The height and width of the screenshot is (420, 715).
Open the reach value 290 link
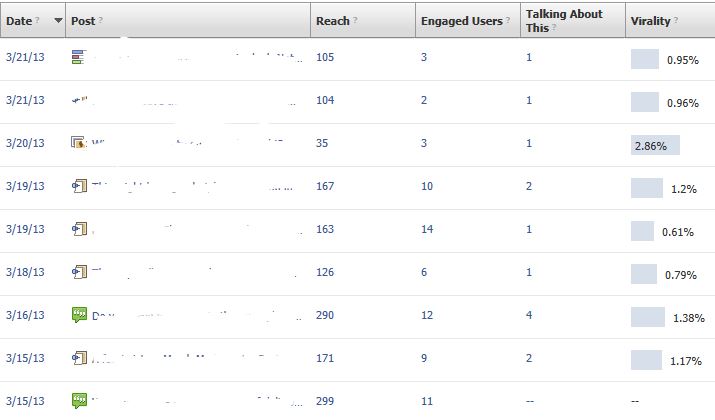[325, 316]
